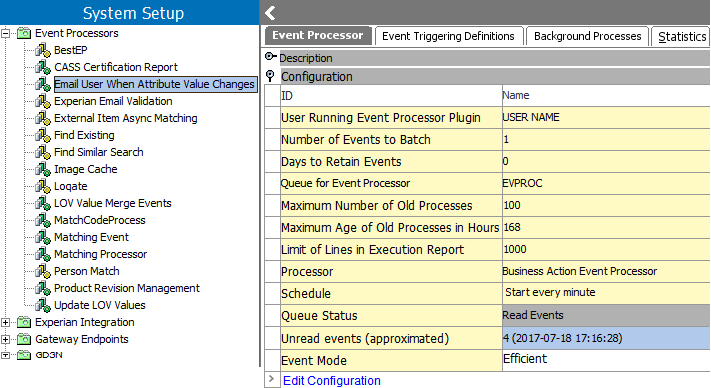Toggle the Configuration section collapsed

(x=270, y=76)
